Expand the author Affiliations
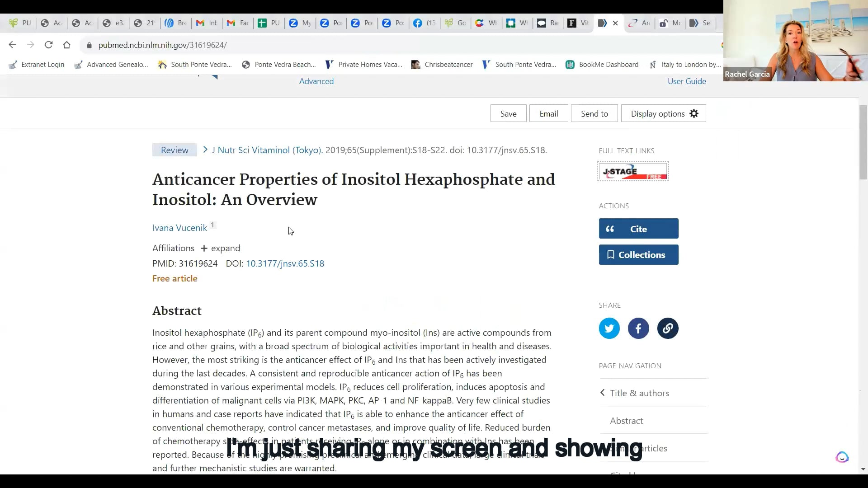 pyautogui.click(x=220, y=248)
